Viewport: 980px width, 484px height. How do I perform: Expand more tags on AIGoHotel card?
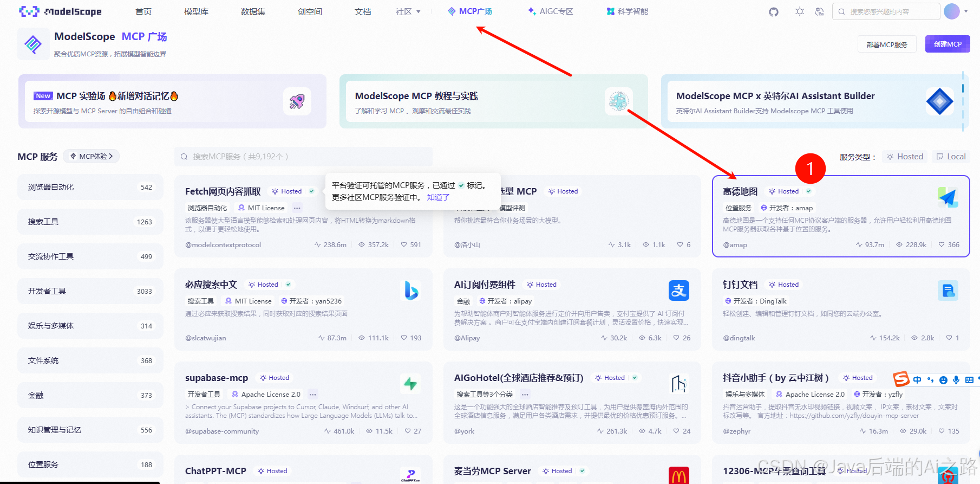pyautogui.click(x=525, y=395)
